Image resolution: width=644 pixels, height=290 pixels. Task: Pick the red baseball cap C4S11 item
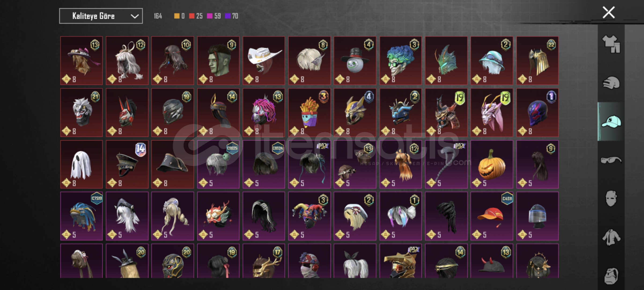492,216
